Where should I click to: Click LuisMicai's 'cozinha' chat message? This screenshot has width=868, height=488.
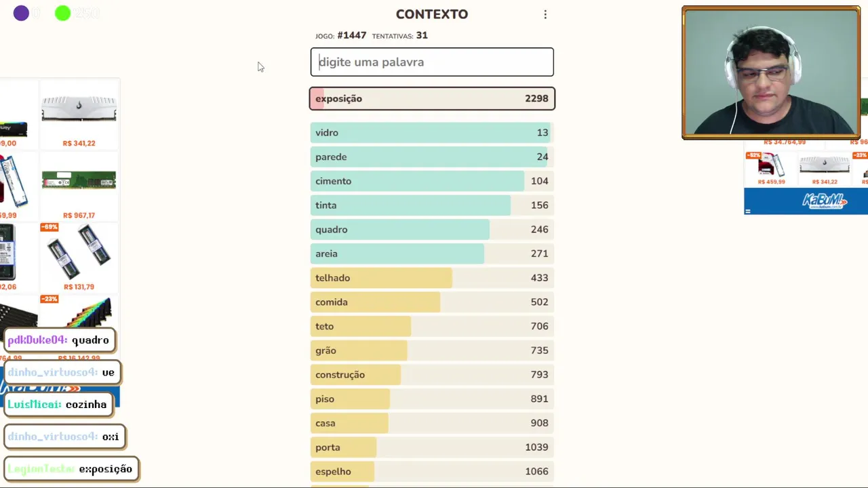point(57,405)
